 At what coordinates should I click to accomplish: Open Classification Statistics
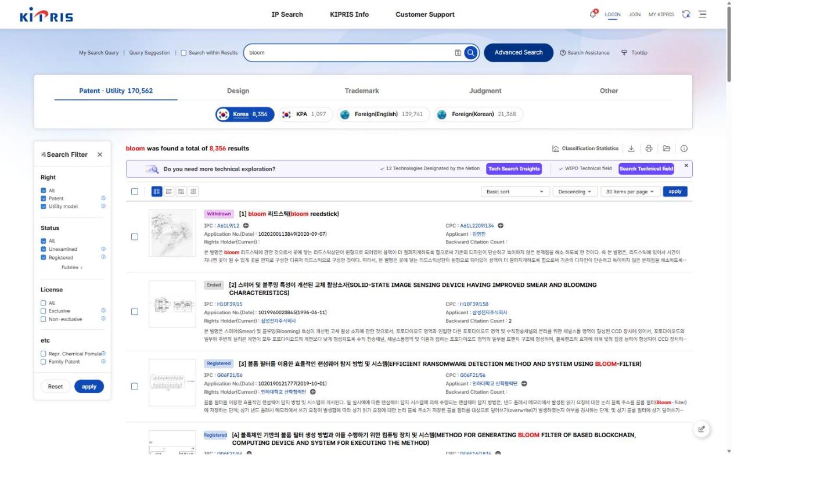tap(585, 149)
